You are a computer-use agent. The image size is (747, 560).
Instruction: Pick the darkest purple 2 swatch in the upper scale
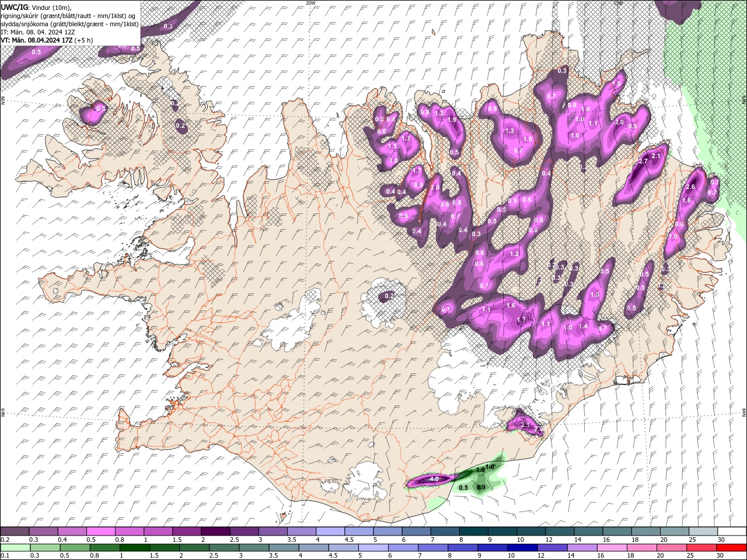tap(215, 531)
